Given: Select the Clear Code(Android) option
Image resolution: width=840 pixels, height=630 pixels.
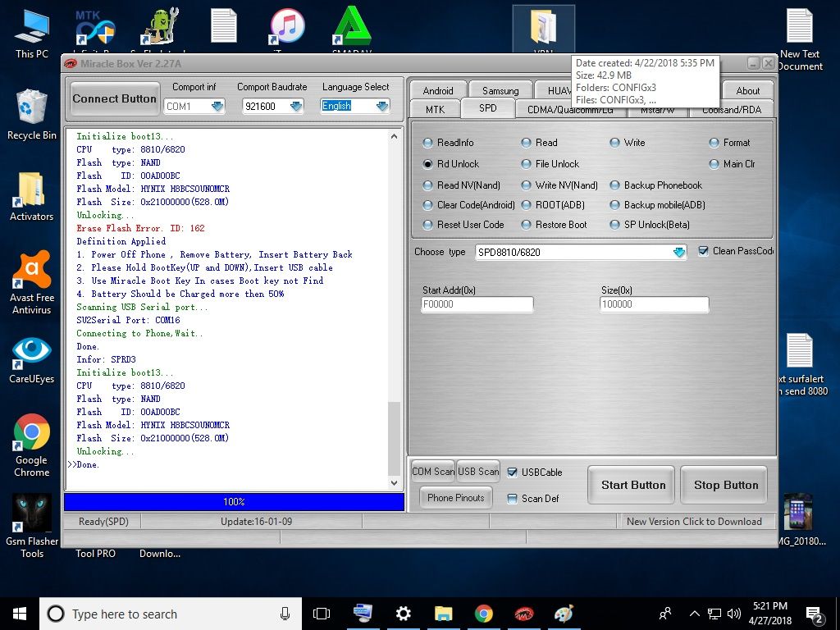Looking at the screenshot, I should [427, 205].
